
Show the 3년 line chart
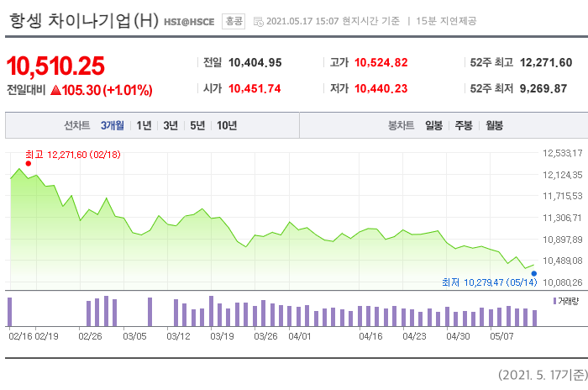coord(171,126)
